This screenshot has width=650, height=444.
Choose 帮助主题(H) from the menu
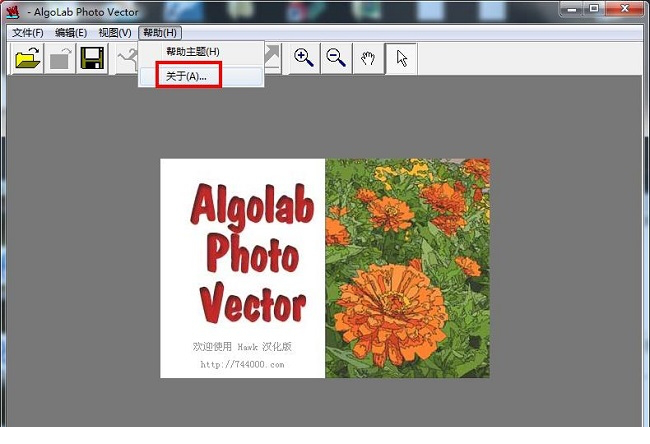point(201,52)
